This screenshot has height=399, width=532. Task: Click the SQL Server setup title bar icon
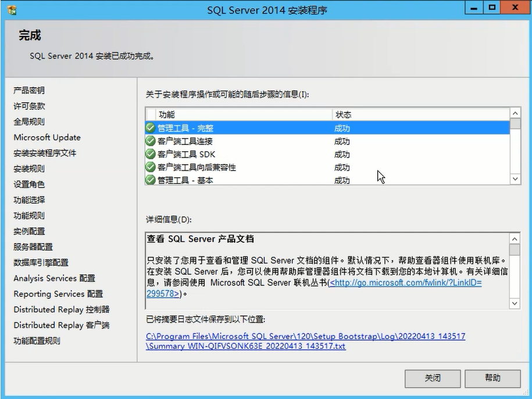tap(12, 10)
